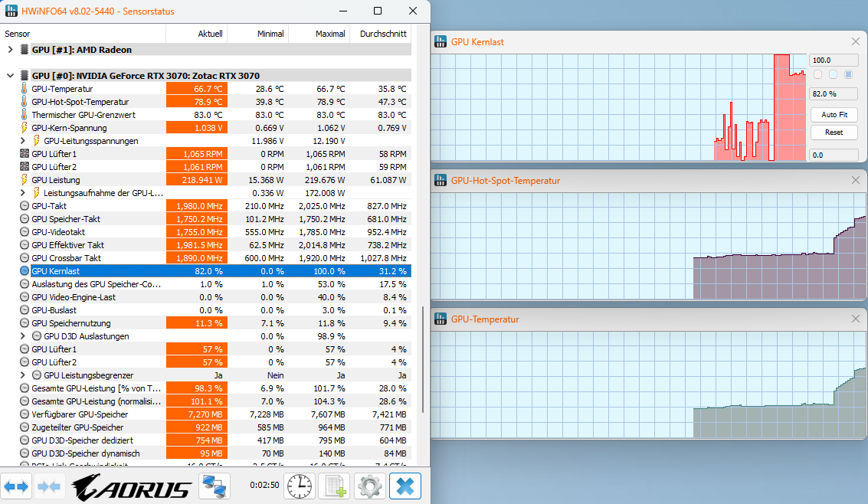This screenshot has width=868, height=504.
Task: Click the 82.0 % current value box
Action: (834, 93)
